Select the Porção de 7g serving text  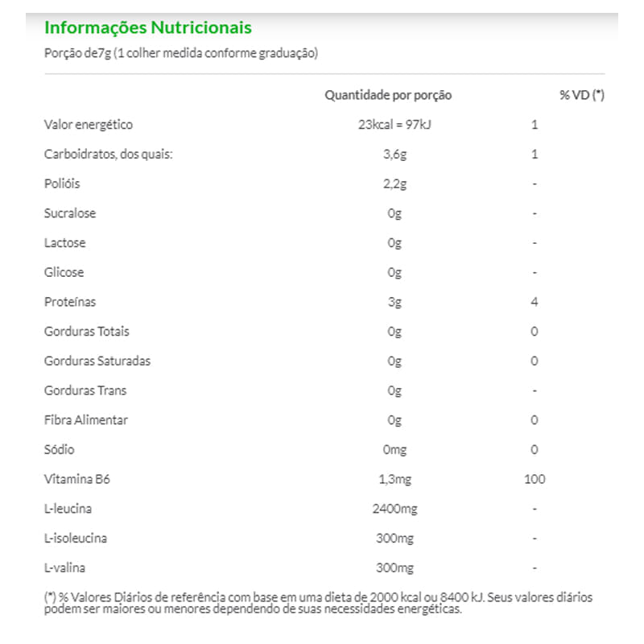[x=181, y=53]
